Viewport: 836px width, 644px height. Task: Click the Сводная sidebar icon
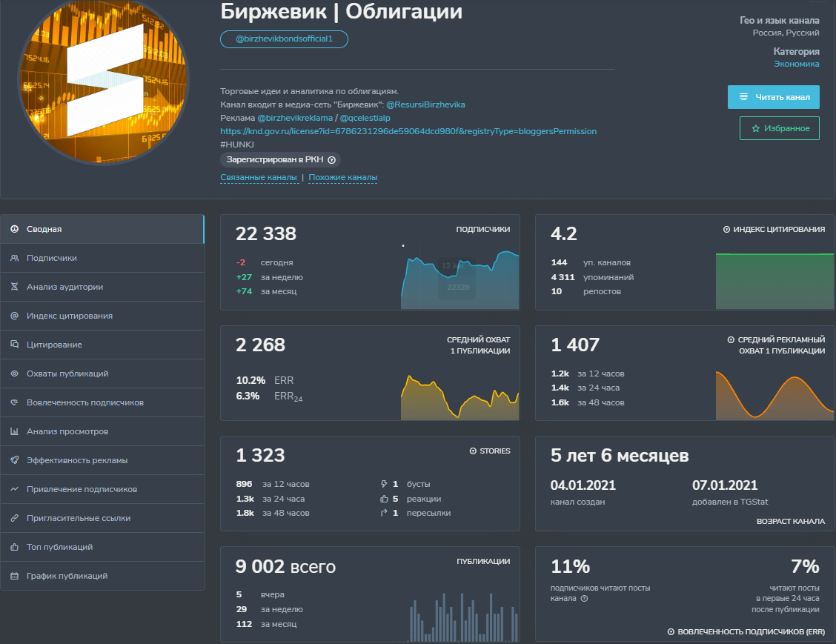(x=14, y=229)
